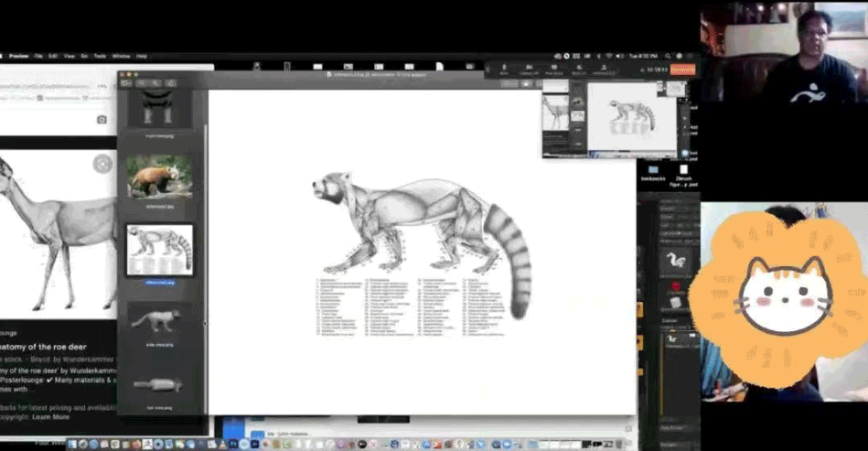The height and width of the screenshot is (451, 868).
Task: Click the Camera Off button in Zoom toolbar
Action: click(x=529, y=70)
